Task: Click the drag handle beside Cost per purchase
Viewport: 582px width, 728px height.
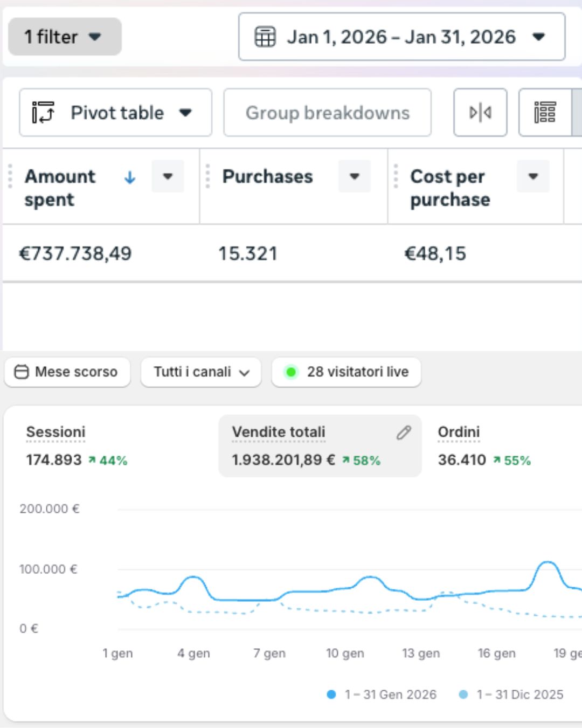Action: pos(396,177)
